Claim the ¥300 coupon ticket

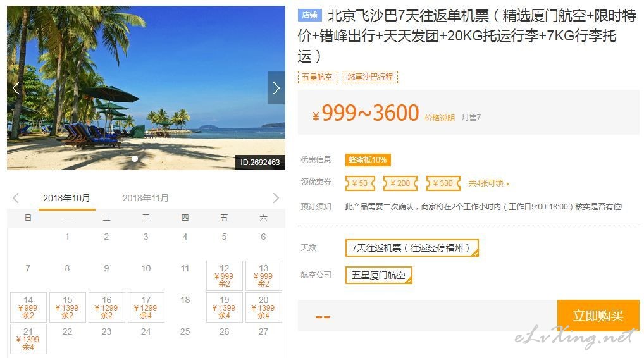pos(443,183)
